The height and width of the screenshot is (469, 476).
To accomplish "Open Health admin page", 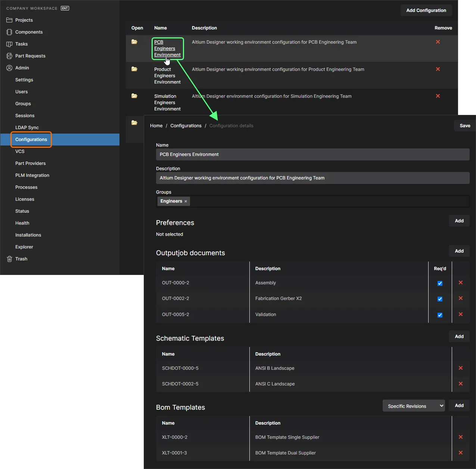I will 22,223.
